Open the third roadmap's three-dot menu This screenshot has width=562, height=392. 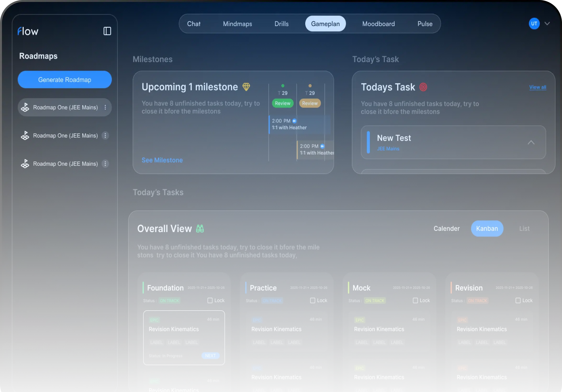(105, 164)
